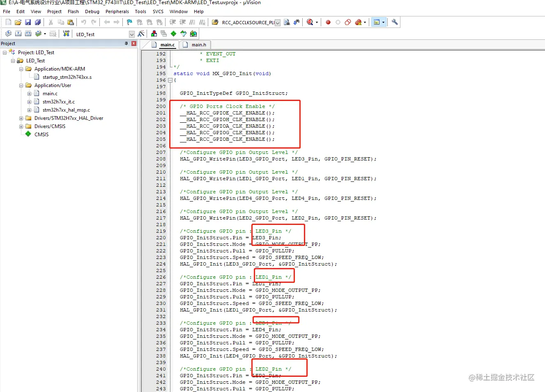Collapse the Application/User group

(21, 85)
